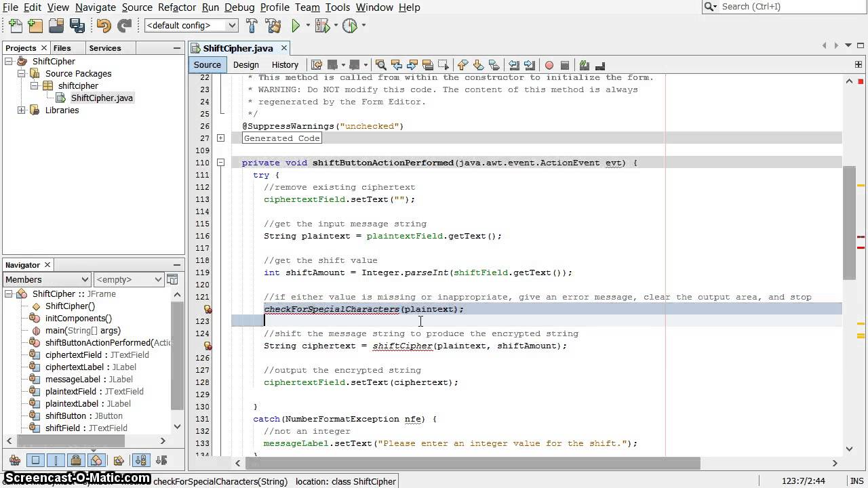This screenshot has height=488, width=868.
Task: Click Find Previous Occurrence icon
Action: pyautogui.click(x=397, y=65)
